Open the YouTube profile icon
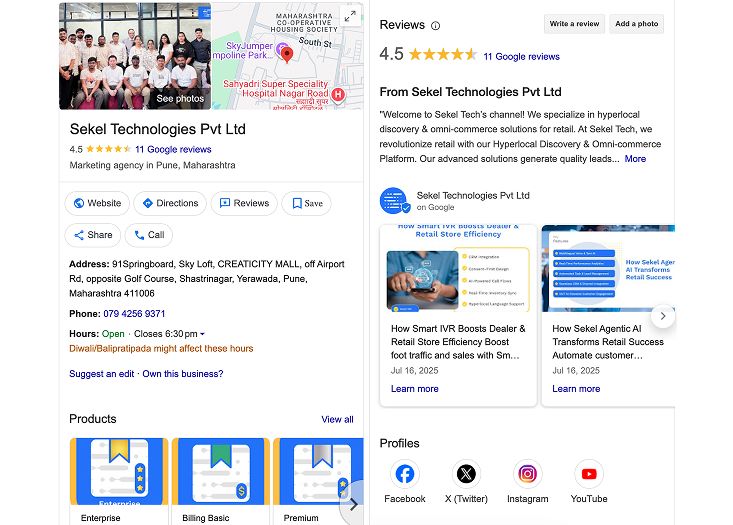733x525 pixels. coord(589,474)
